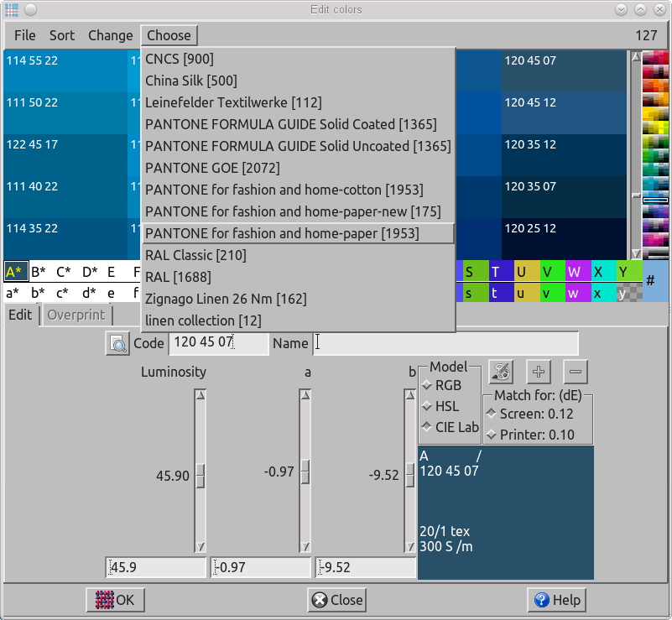This screenshot has height=620, width=672.
Task: Select the 114 55 22 color swatch
Action: click(65, 71)
